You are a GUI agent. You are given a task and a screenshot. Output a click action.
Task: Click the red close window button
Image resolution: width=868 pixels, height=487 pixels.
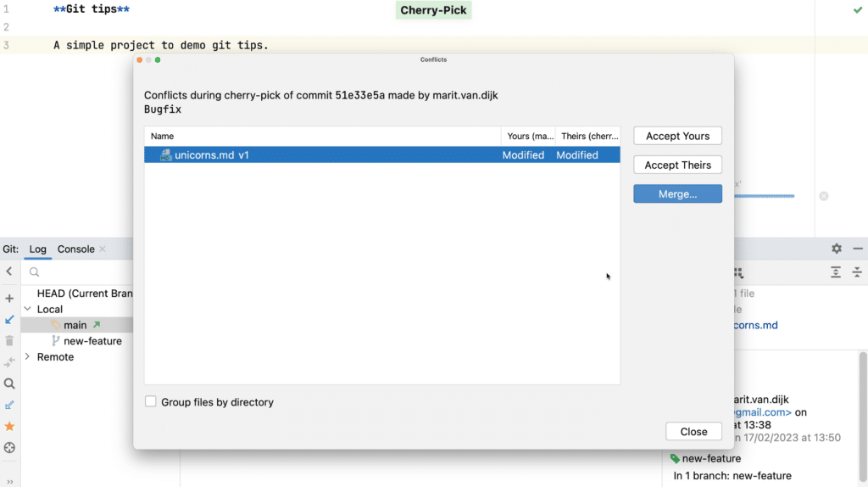tap(140, 60)
